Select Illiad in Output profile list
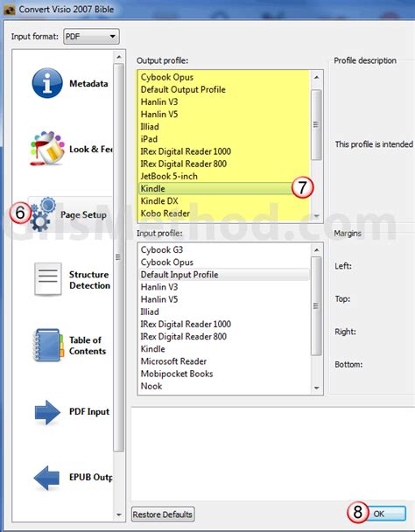Image resolution: width=415 pixels, height=532 pixels. tap(224, 127)
